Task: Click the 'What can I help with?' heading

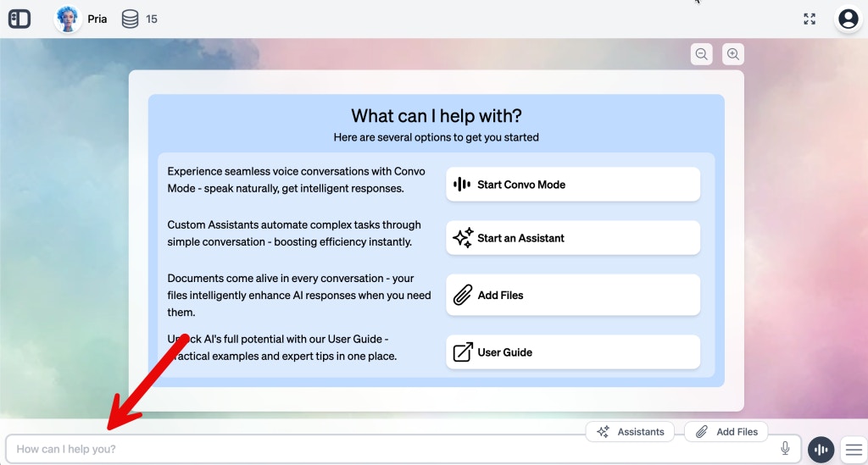Action: click(x=437, y=115)
